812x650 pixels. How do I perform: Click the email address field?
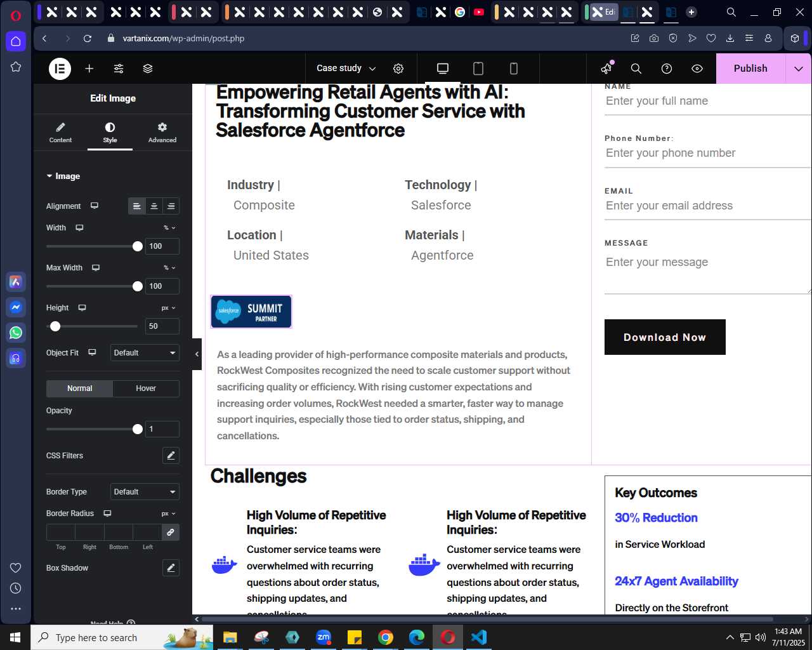pos(707,206)
